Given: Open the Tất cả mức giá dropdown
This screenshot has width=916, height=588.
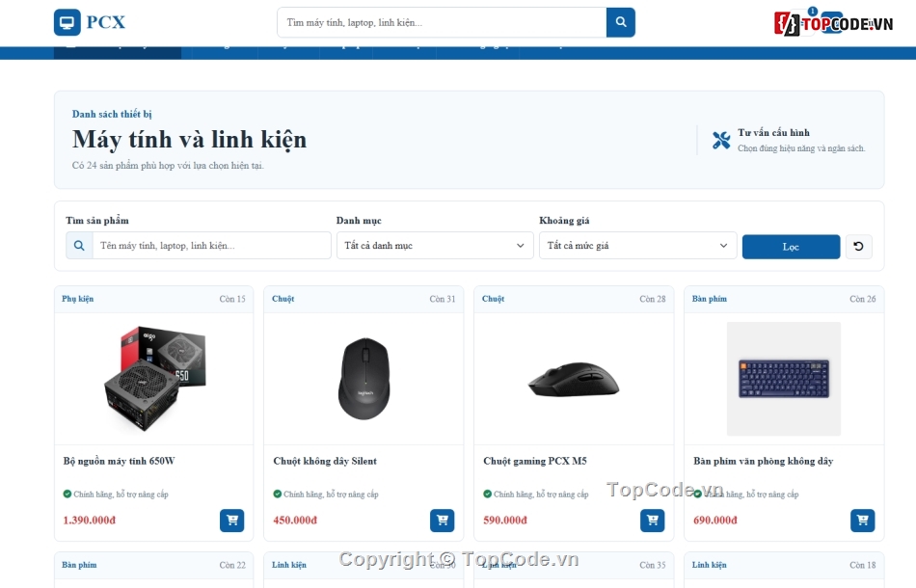Looking at the screenshot, I should coord(637,246).
